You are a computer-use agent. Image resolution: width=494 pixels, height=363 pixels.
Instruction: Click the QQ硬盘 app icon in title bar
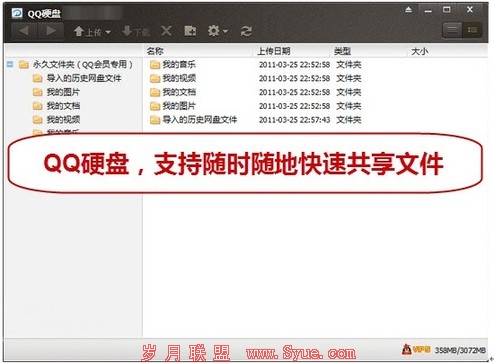pyautogui.click(x=17, y=13)
